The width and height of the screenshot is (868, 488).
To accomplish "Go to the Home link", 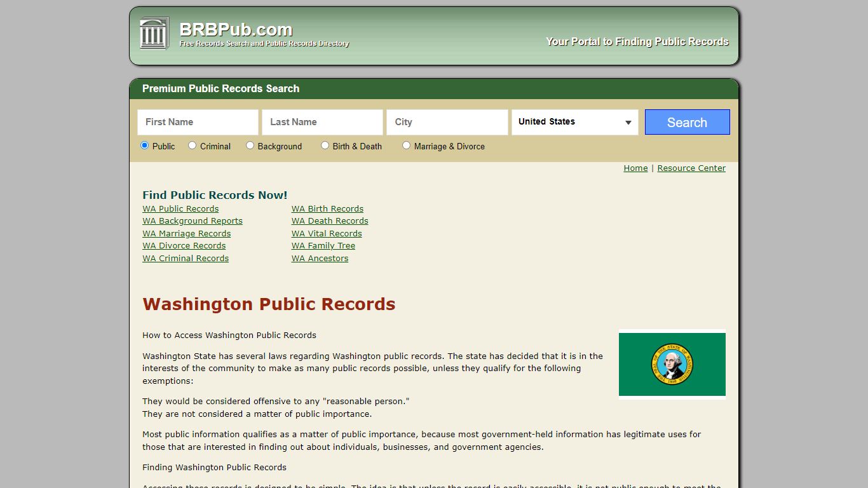I will 635,168.
